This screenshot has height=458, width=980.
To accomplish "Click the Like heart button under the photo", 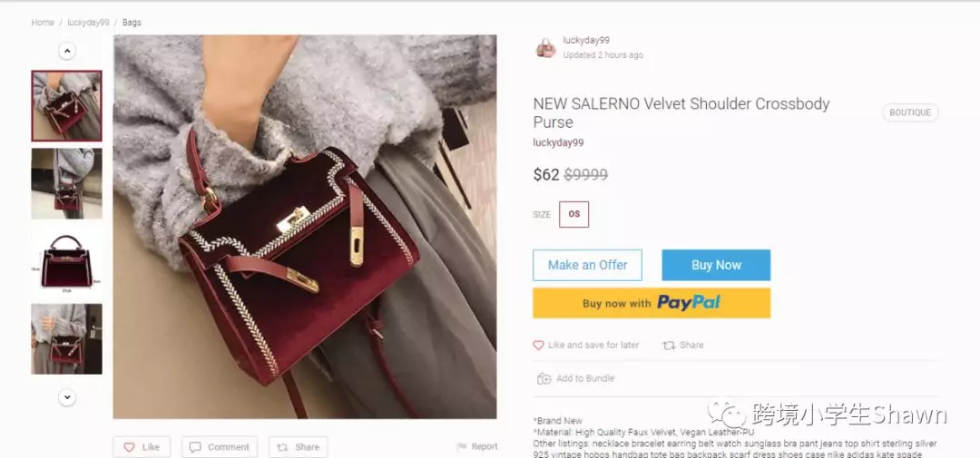I will [x=142, y=447].
